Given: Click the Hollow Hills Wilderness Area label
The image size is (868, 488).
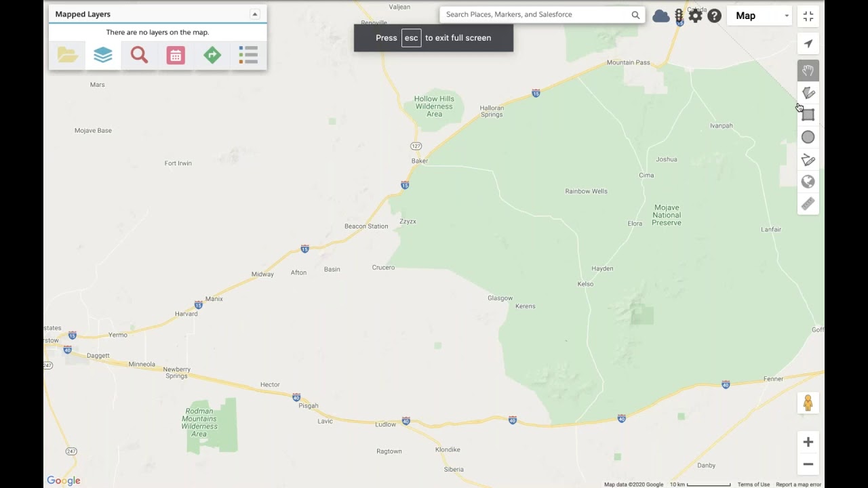Looking at the screenshot, I should coord(434,106).
